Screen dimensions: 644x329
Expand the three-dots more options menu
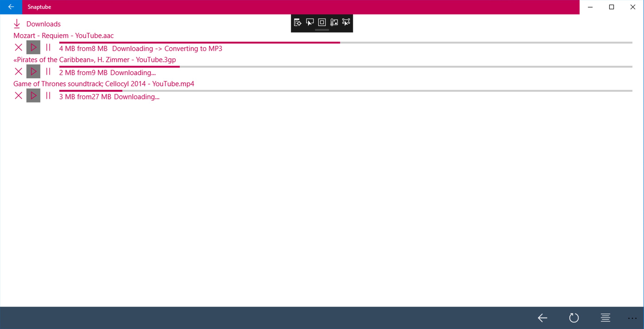pyautogui.click(x=632, y=318)
